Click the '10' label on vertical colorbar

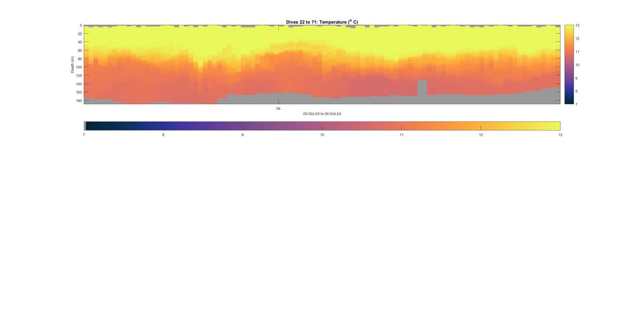click(577, 64)
